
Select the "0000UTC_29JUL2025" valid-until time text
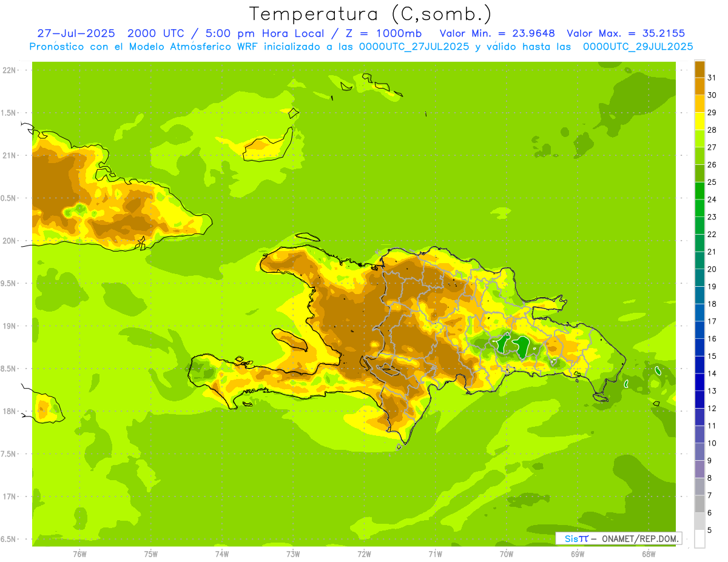point(638,47)
